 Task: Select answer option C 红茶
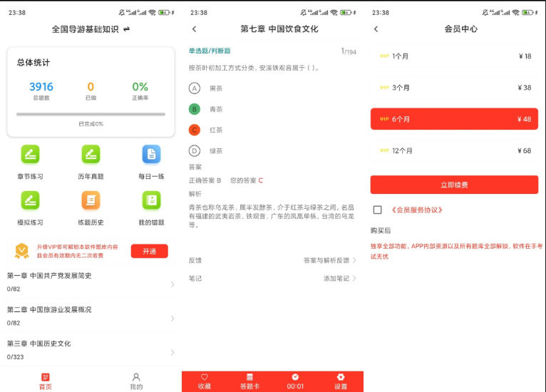[x=195, y=130]
